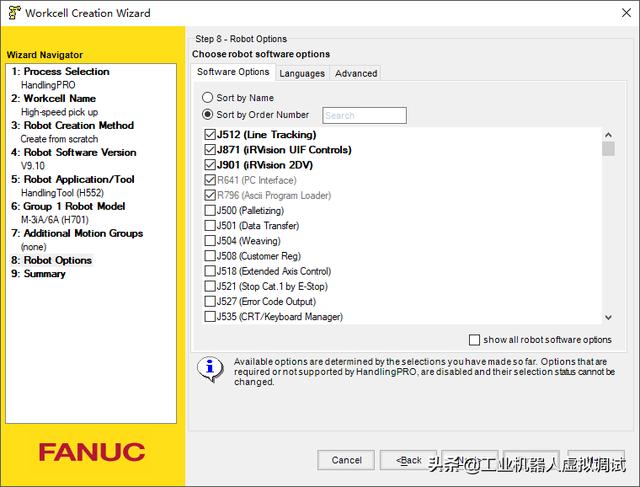Click the V9.10 version text
Image resolution: width=640 pixels, height=487 pixels.
pos(33,166)
